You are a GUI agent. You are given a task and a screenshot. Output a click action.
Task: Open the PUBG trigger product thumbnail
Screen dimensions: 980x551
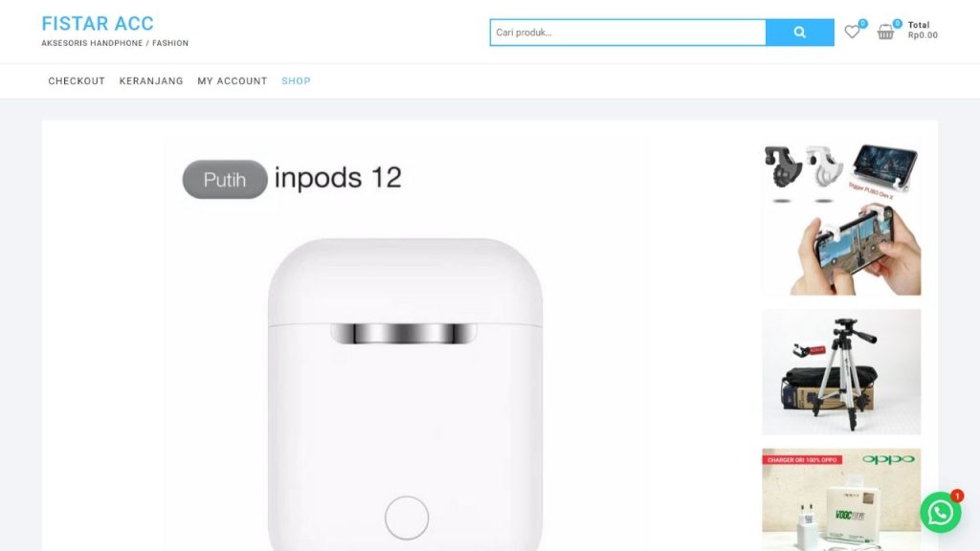(841, 219)
